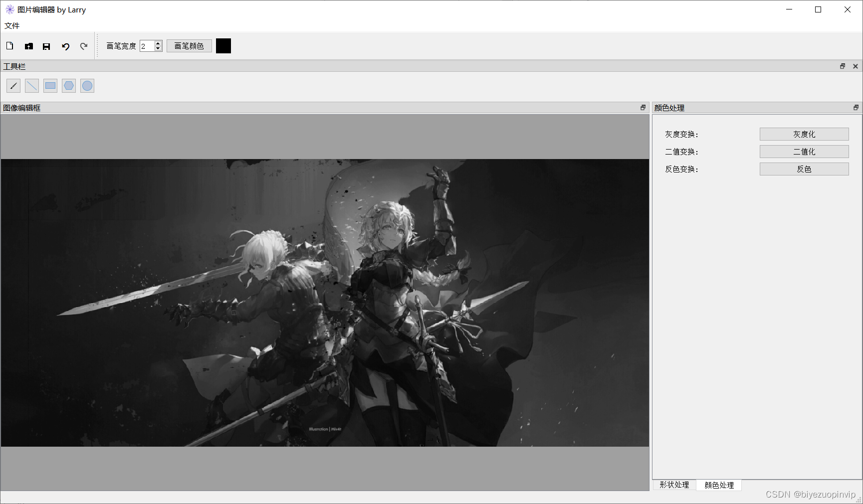Click the New file icon
Image resolution: width=863 pixels, height=504 pixels.
pos(10,46)
